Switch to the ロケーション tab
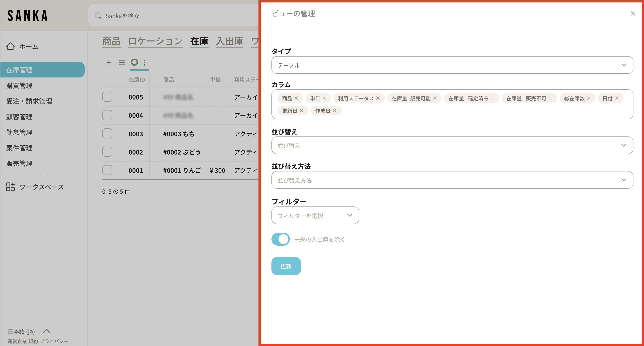 [155, 41]
